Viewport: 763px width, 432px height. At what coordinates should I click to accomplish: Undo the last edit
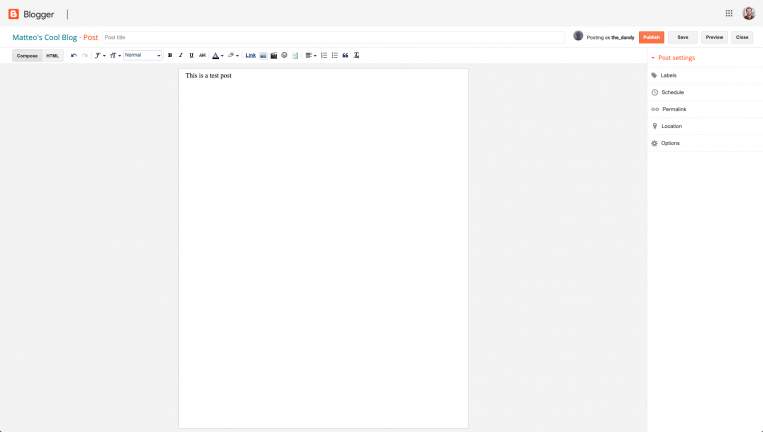tap(73, 55)
